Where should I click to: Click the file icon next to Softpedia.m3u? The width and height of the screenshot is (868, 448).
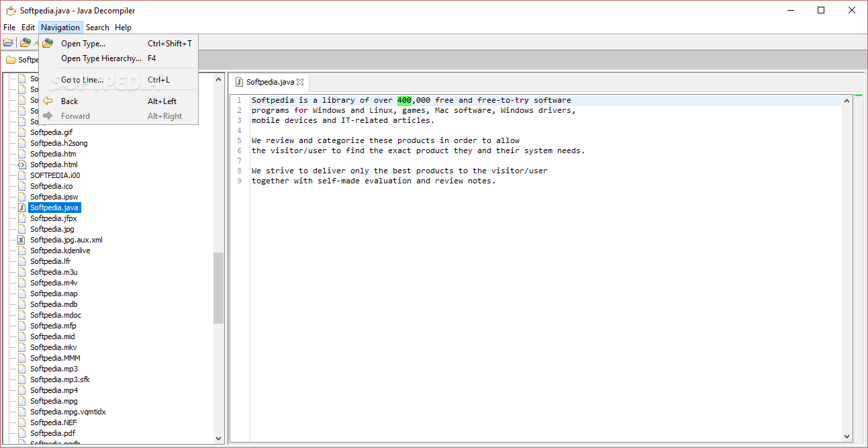(x=21, y=272)
